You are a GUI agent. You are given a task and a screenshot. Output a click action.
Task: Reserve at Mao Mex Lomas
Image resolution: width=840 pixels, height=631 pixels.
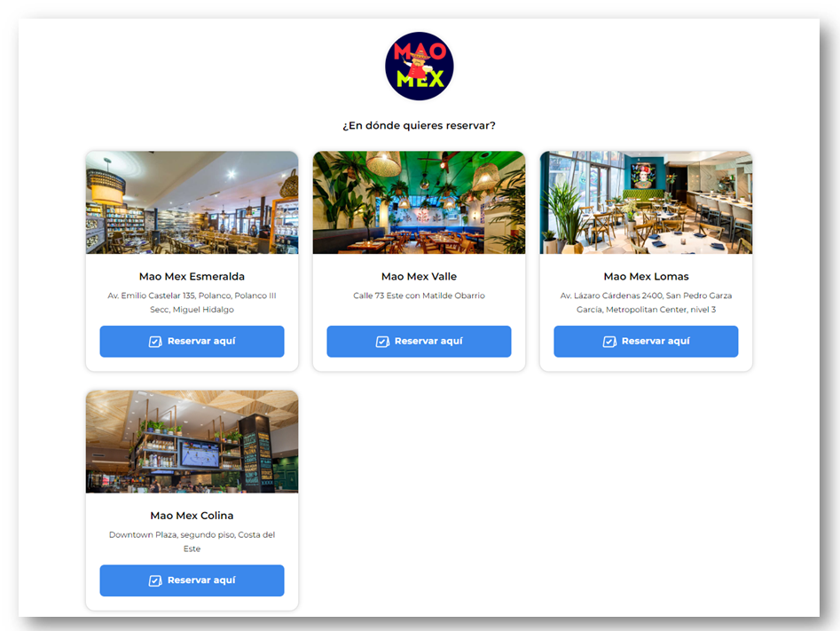[x=646, y=342]
